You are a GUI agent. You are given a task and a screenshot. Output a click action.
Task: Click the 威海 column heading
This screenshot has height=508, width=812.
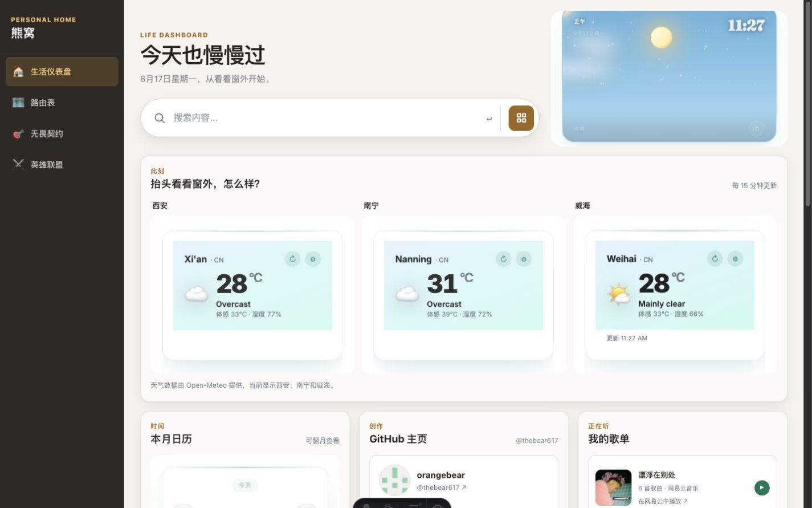pos(582,205)
